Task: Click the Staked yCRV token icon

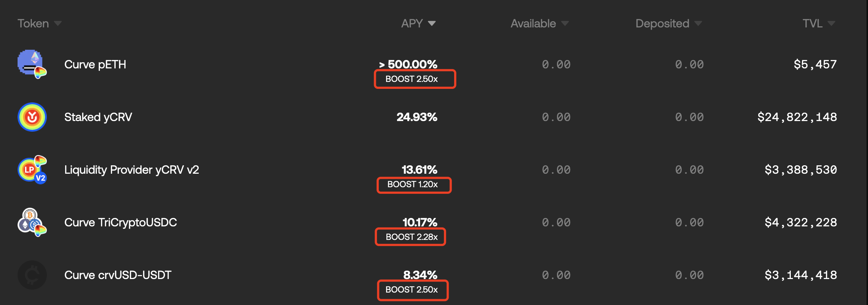Action: [x=32, y=117]
